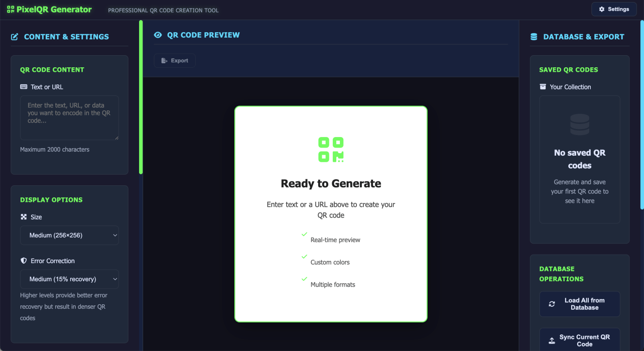Click the Maximum 2000 characters hint
Image resolution: width=644 pixels, height=351 pixels.
pos(55,149)
